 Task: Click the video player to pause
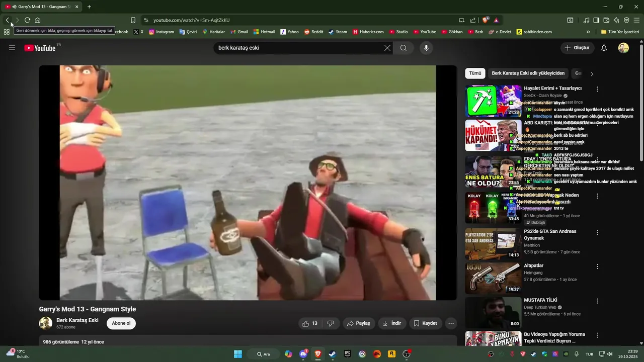tap(248, 183)
